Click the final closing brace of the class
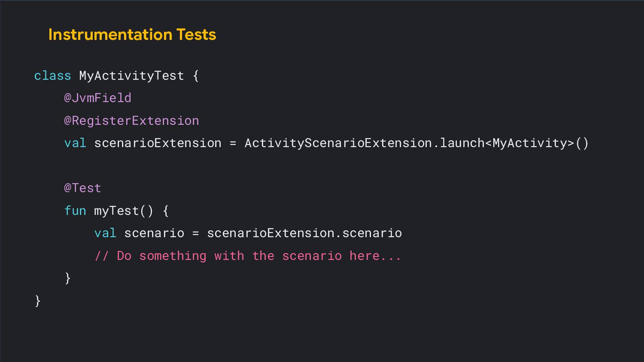Screen dimensions: 644x362 pyautogui.click(x=38, y=301)
